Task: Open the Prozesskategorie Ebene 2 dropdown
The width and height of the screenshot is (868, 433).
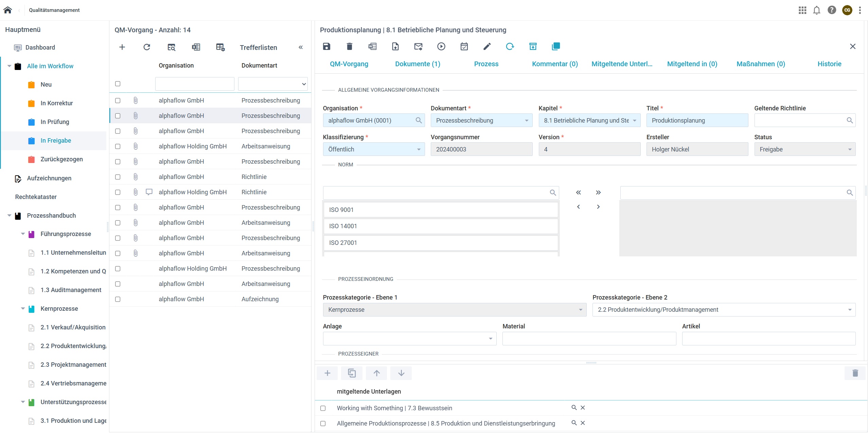Action: click(x=724, y=310)
